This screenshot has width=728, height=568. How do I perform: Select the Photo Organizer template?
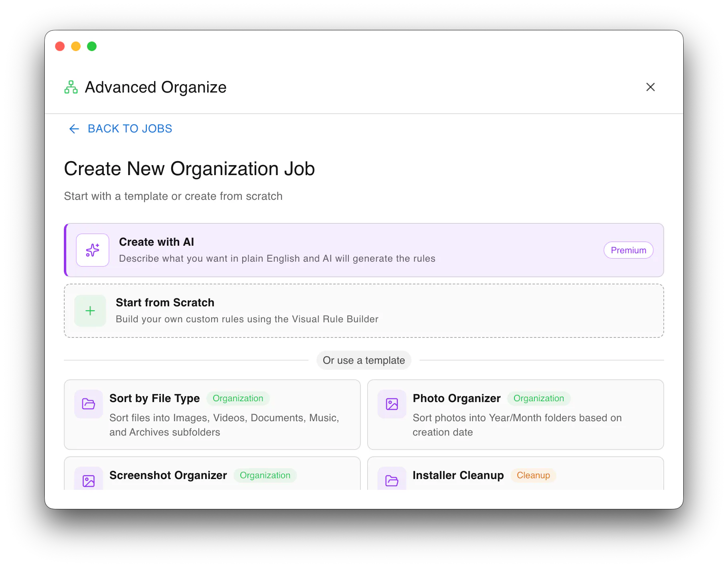(x=516, y=414)
